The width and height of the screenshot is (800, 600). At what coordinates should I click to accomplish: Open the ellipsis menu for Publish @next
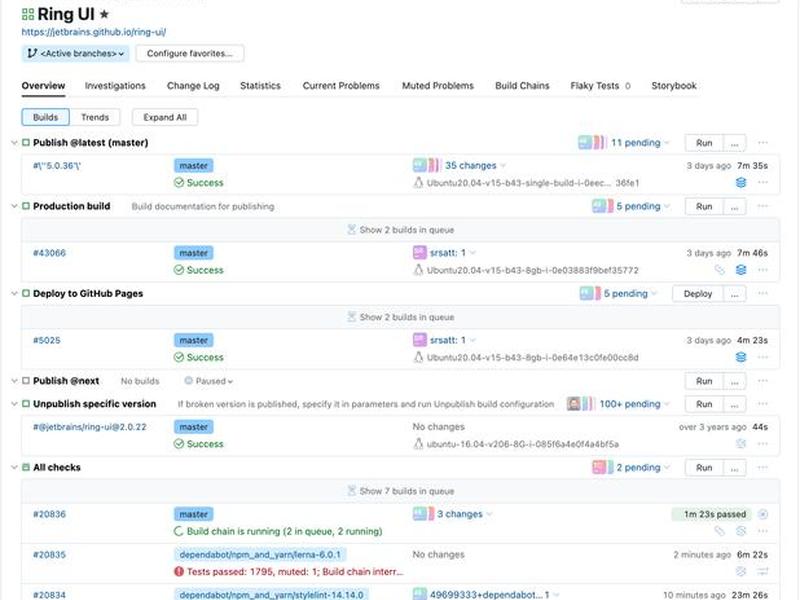[x=763, y=381]
